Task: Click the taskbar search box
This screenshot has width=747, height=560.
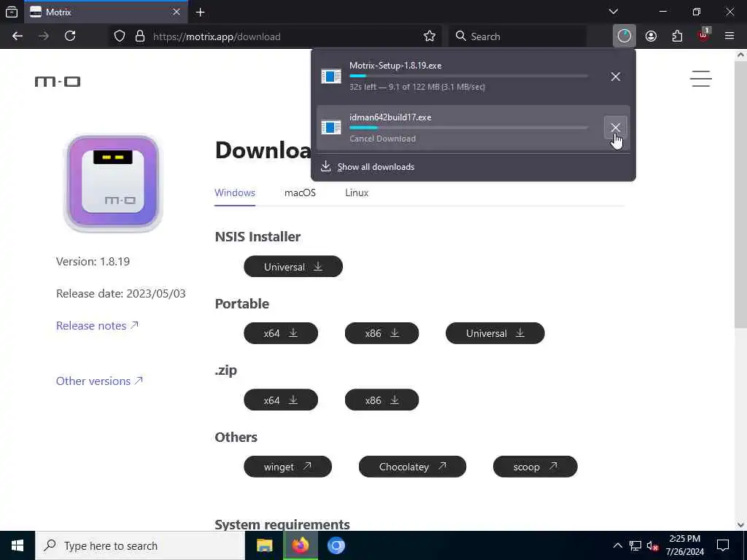Action: coord(140,545)
